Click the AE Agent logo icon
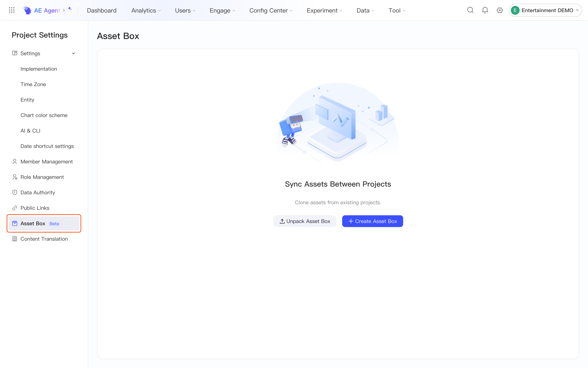Viewport: 588px width, 368px height. [x=27, y=10]
